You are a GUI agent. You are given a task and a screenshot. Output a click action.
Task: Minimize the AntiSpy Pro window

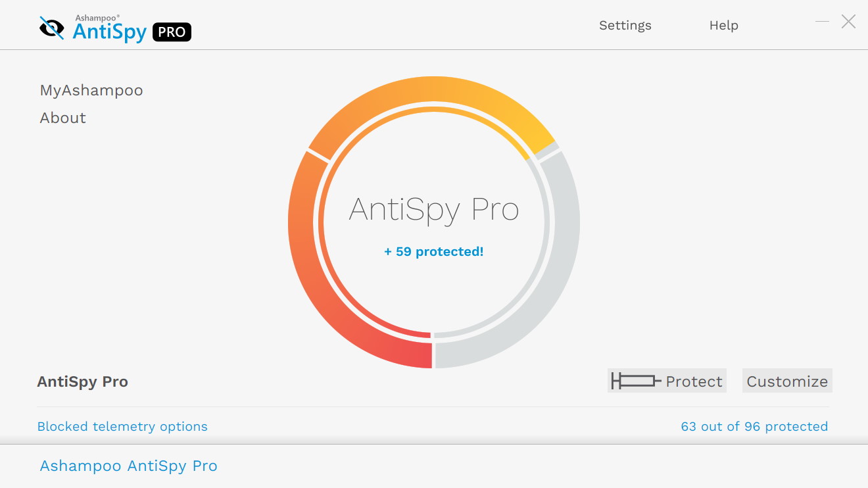822,22
